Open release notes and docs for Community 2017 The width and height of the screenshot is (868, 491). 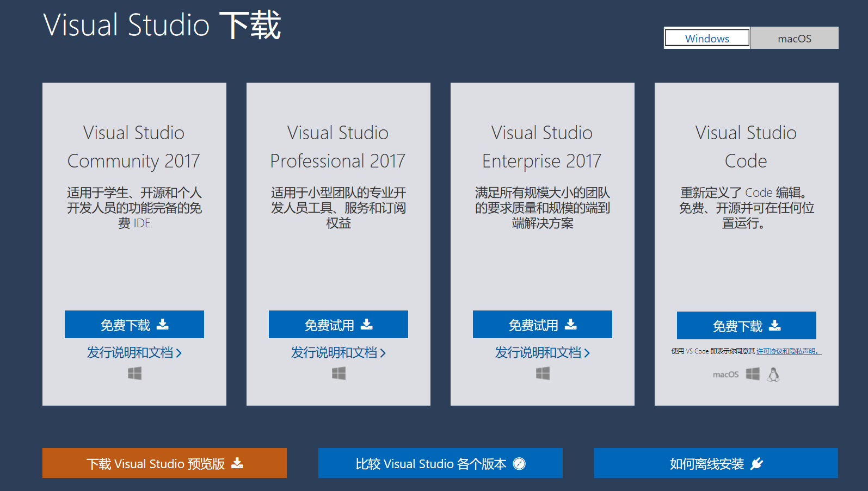pos(134,353)
